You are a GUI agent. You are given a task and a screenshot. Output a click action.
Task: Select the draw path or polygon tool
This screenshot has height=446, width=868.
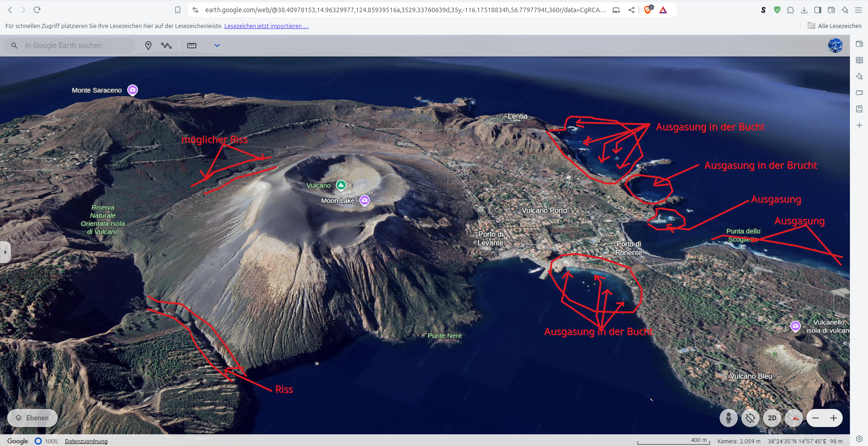coord(166,45)
